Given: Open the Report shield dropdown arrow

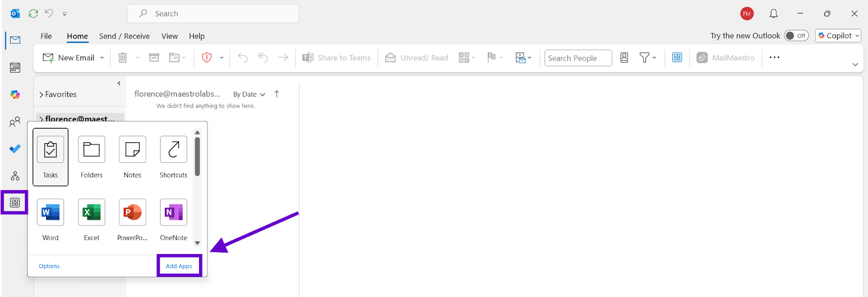Looking at the screenshot, I should click(x=221, y=58).
